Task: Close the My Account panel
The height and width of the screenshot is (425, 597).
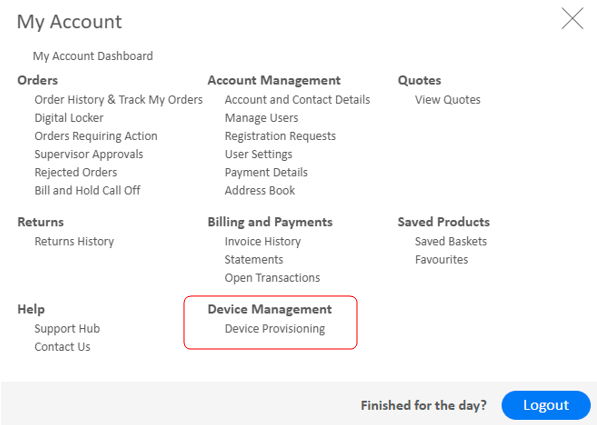Action: 572,18
